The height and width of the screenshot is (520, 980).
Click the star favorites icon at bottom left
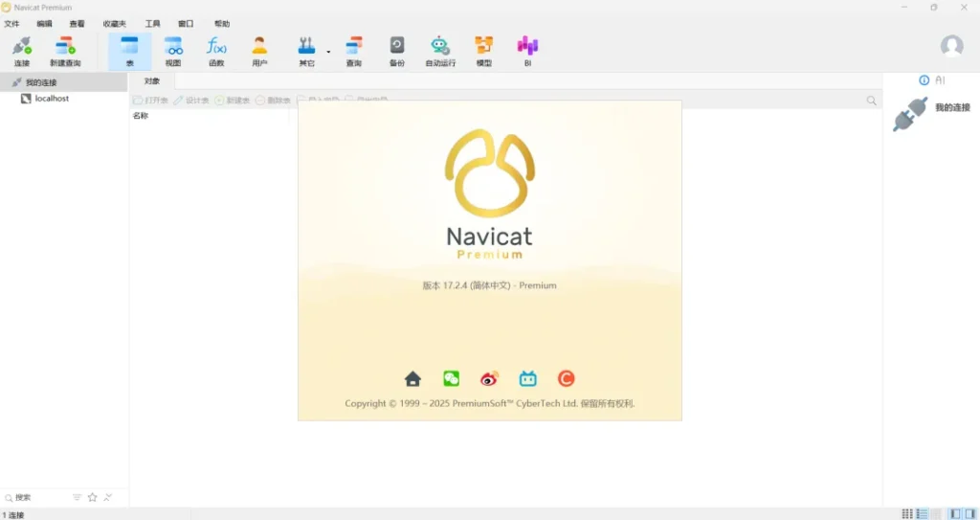click(x=93, y=497)
